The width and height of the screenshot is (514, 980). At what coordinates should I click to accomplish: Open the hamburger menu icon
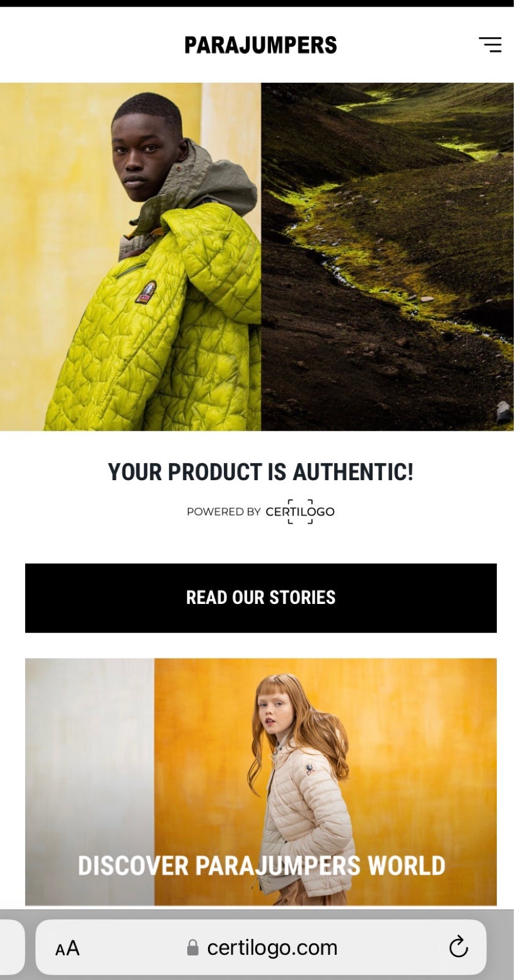pyautogui.click(x=490, y=45)
